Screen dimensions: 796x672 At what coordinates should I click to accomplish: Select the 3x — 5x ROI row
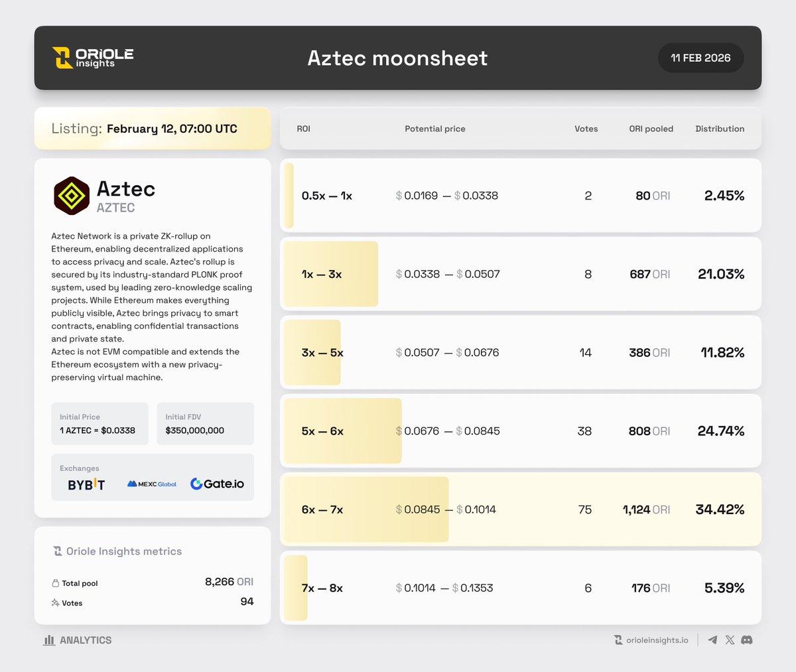[x=521, y=352]
